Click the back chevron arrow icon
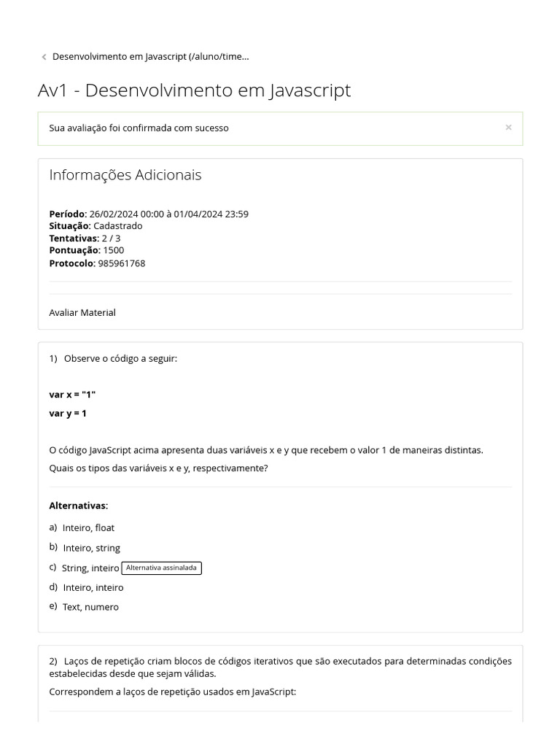 [44, 57]
